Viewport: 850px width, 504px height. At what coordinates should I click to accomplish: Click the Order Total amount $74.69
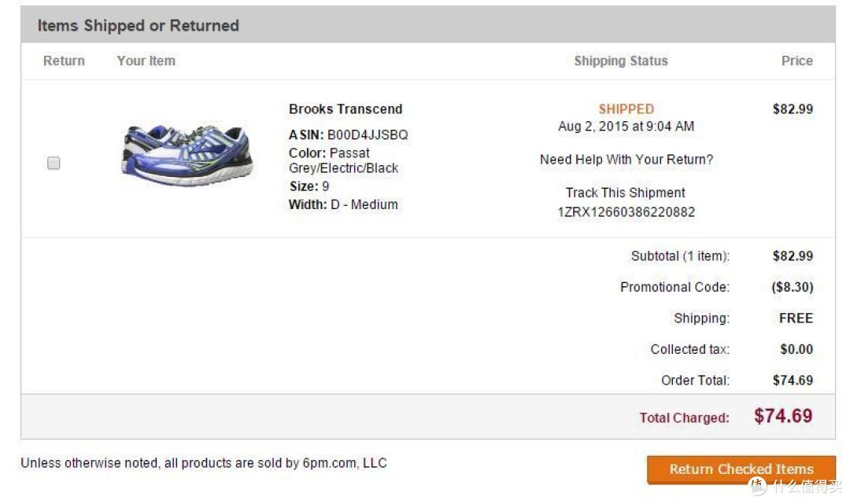tap(793, 380)
